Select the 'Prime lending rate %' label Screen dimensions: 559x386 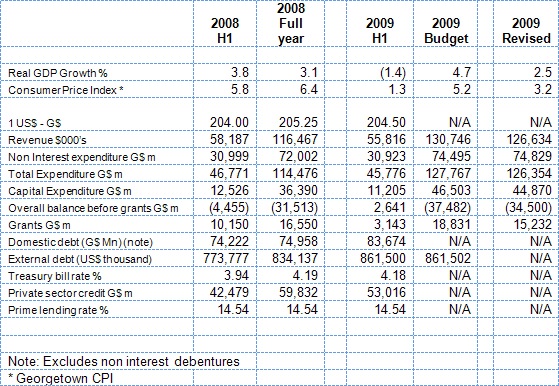pyautogui.click(x=58, y=310)
